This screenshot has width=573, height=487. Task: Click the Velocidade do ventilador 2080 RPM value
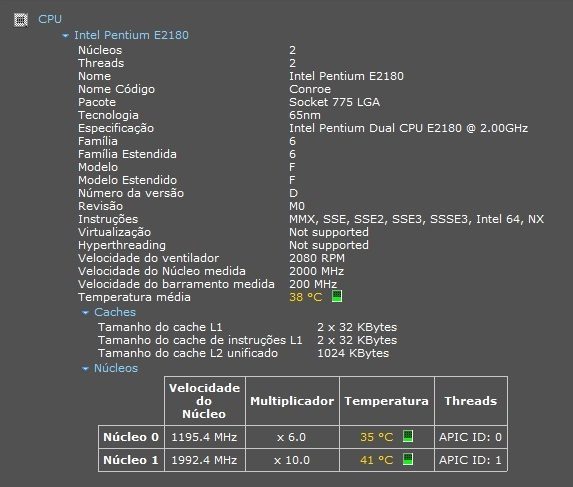pos(317,258)
